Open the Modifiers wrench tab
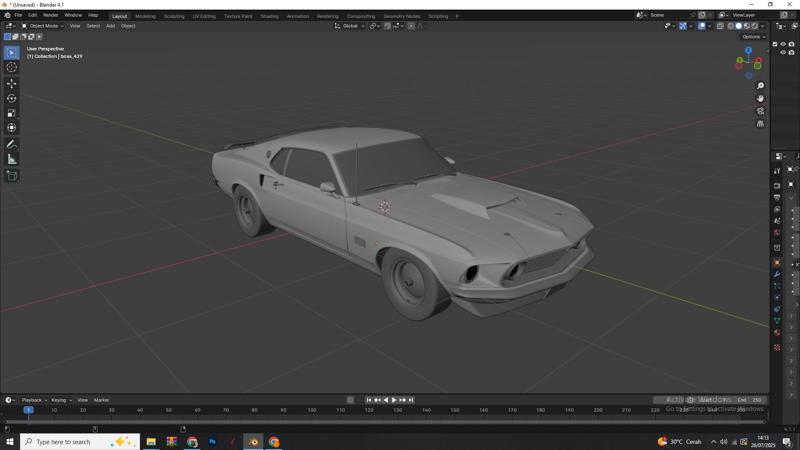800x450 pixels. (x=777, y=274)
